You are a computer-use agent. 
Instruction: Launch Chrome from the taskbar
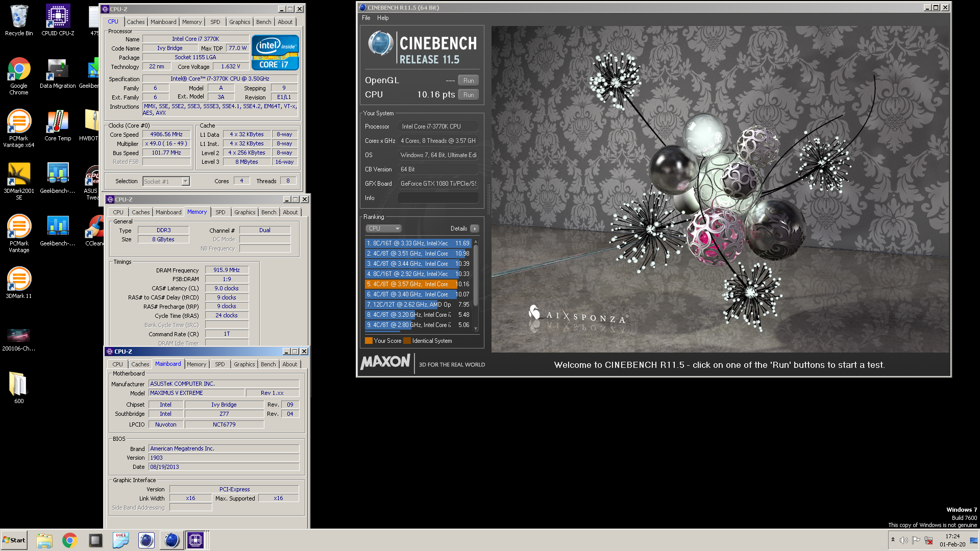pyautogui.click(x=70, y=540)
